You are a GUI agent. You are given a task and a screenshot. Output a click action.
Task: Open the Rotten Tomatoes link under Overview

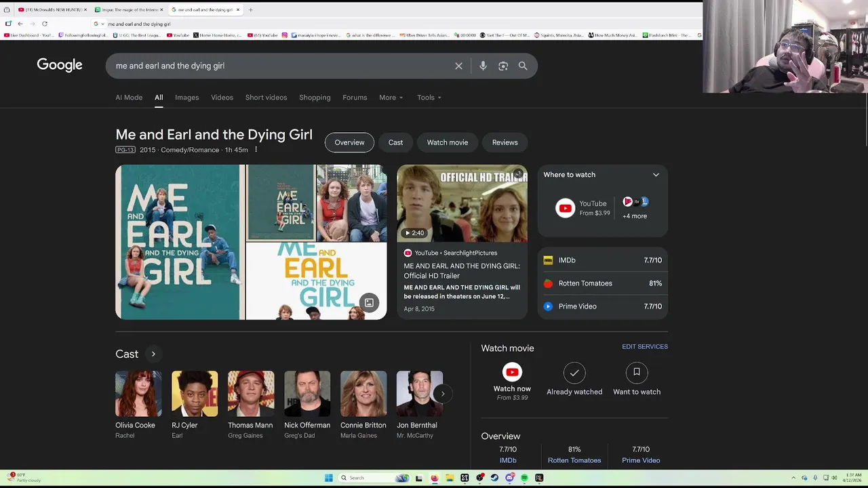pos(574,460)
